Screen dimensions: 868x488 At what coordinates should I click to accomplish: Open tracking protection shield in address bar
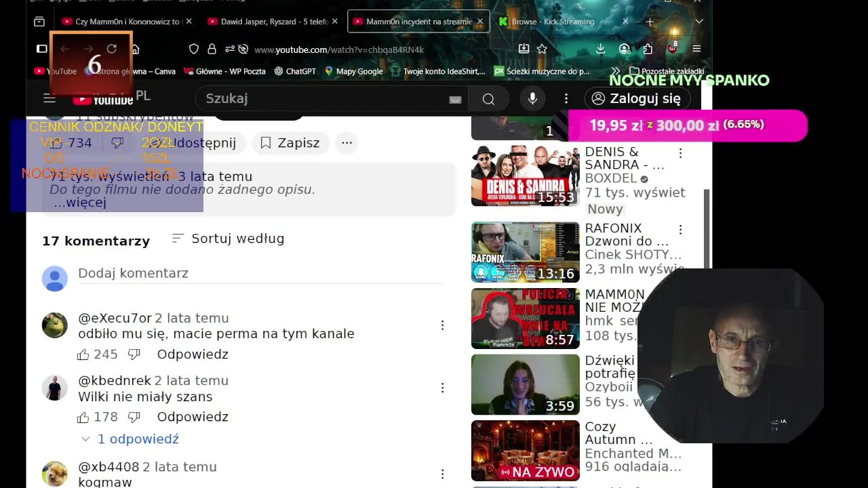point(194,49)
